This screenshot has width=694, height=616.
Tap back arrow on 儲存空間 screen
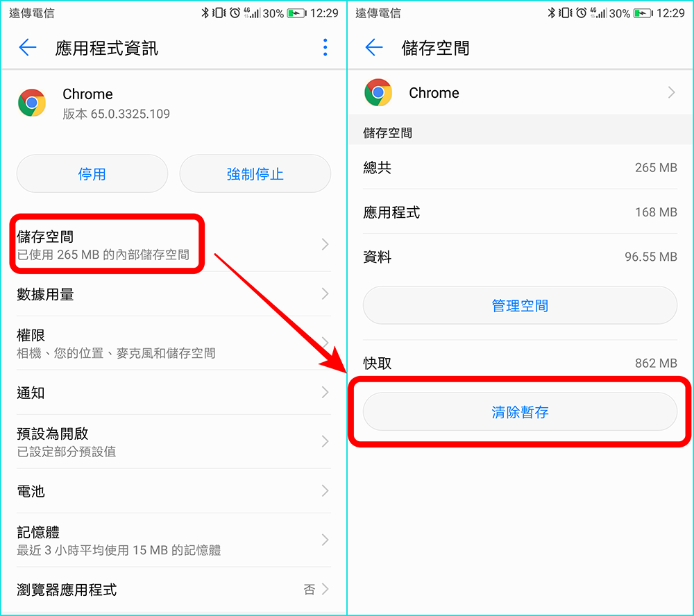coord(374,47)
